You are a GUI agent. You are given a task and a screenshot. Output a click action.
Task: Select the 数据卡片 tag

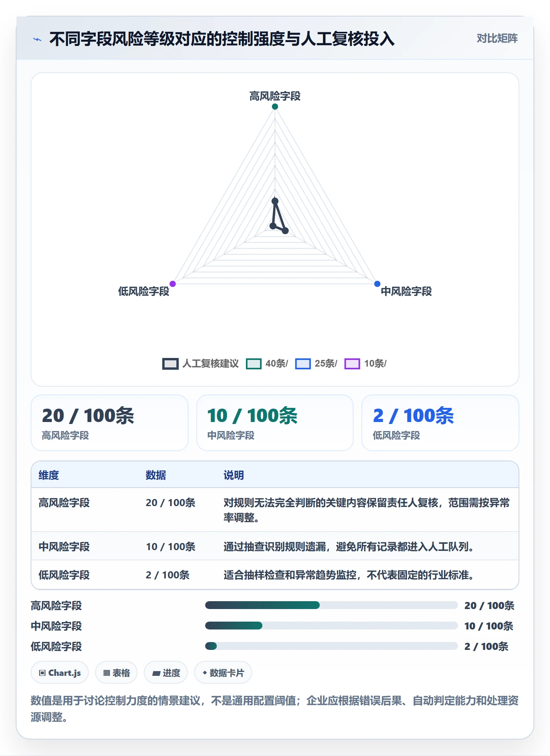[x=223, y=673]
